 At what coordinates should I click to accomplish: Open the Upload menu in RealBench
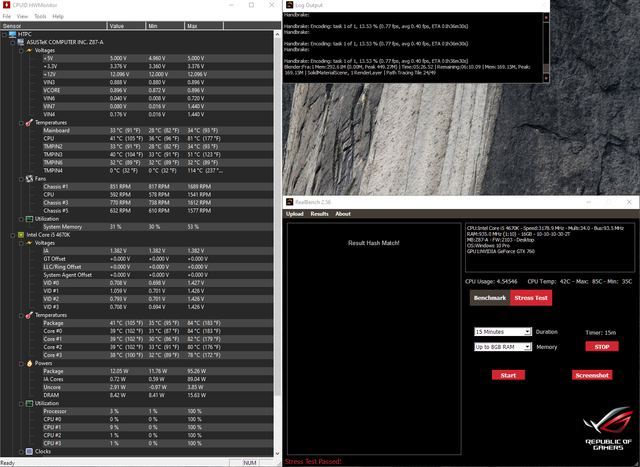[x=295, y=214]
